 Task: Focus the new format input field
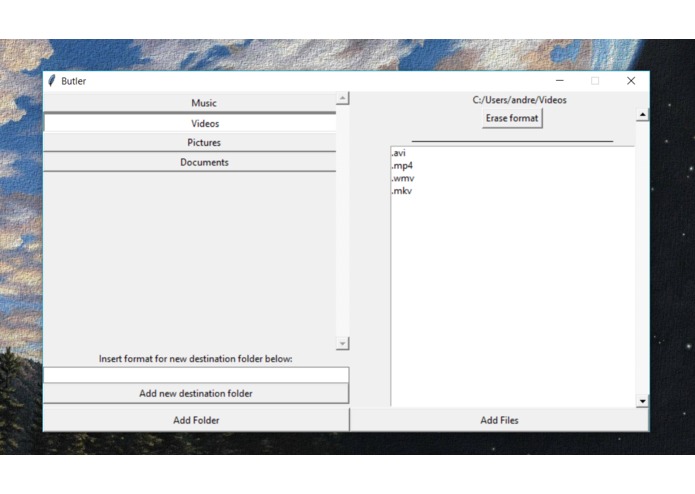click(x=196, y=375)
